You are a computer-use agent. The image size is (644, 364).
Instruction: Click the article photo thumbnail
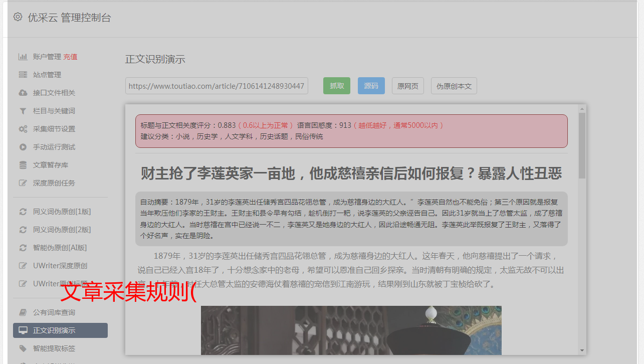click(x=351, y=330)
